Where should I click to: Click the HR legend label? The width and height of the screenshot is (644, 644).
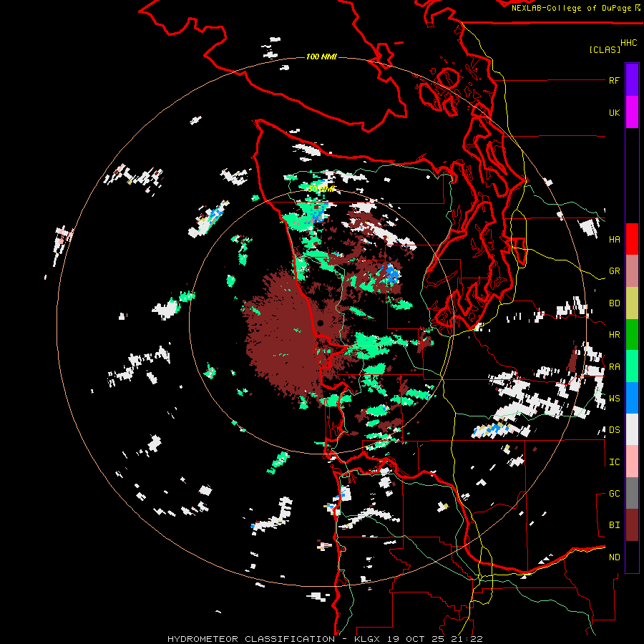614,335
